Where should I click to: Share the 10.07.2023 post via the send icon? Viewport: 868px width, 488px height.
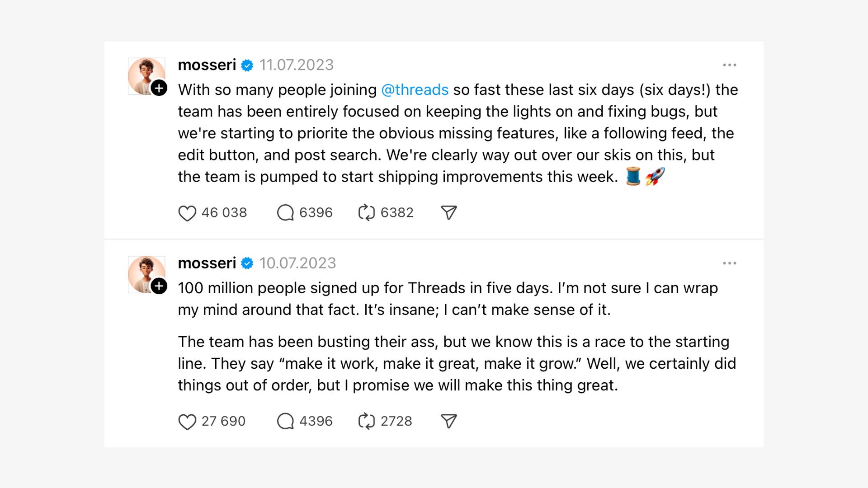(x=448, y=422)
